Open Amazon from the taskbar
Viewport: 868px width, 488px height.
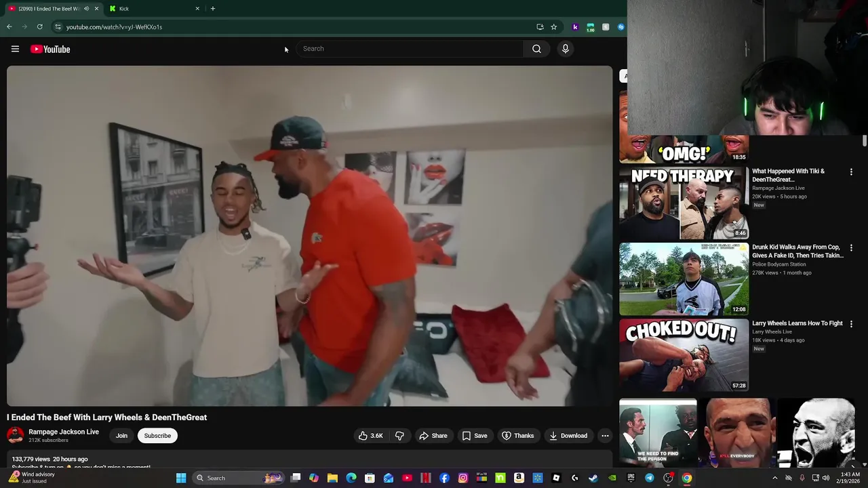click(519, 478)
